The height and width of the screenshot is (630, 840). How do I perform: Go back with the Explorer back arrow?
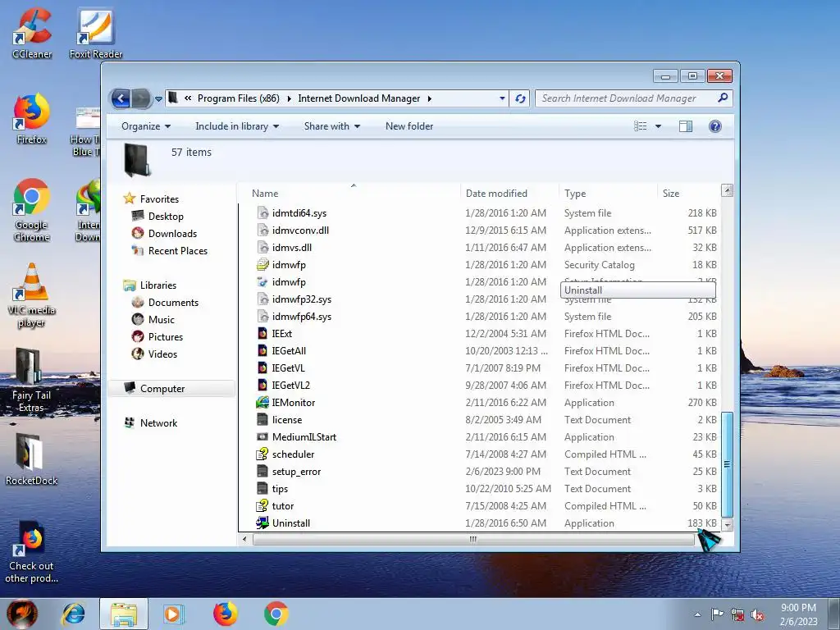121,98
